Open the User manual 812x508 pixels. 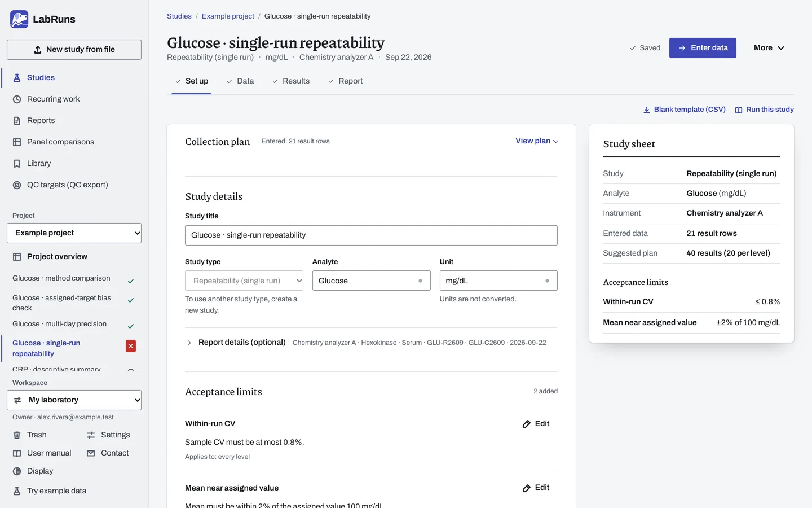(x=42, y=453)
